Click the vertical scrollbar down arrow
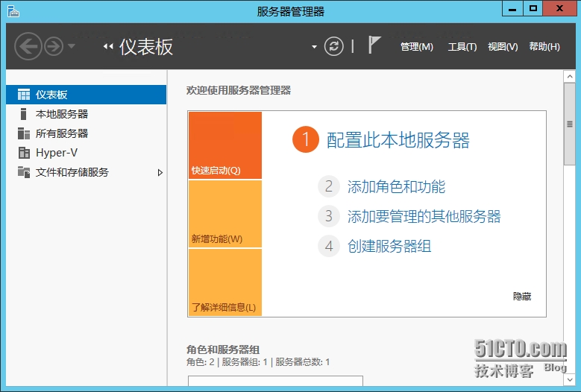The height and width of the screenshot is (392, 581). tap(570, 379)
